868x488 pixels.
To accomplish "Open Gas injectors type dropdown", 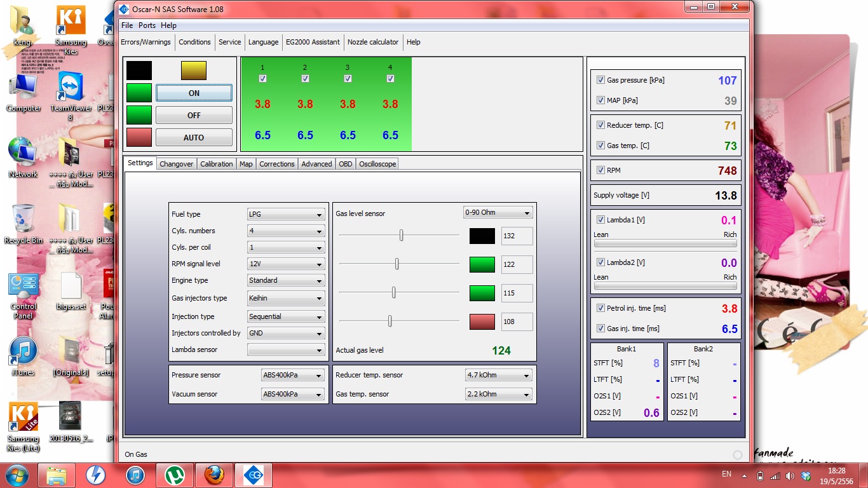I will (286, 298).
